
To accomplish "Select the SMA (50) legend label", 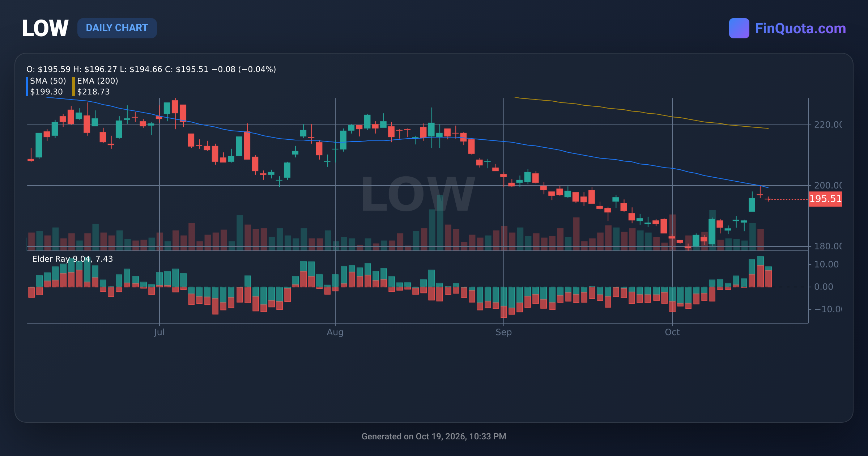I will [x=48, y=81].
